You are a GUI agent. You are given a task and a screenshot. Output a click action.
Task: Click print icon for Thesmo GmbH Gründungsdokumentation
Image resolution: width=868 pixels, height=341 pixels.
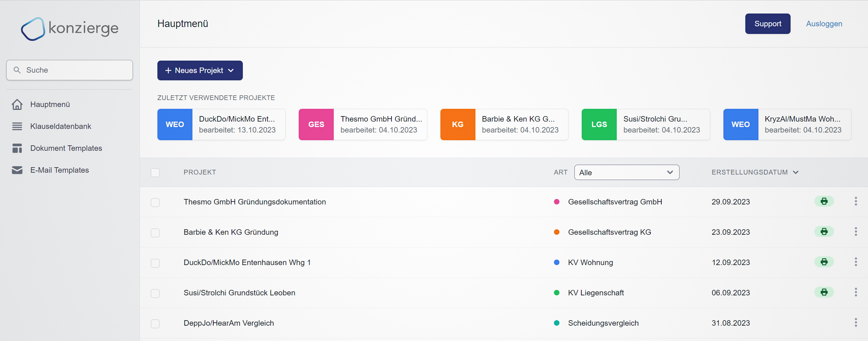[x=824, y=202]
